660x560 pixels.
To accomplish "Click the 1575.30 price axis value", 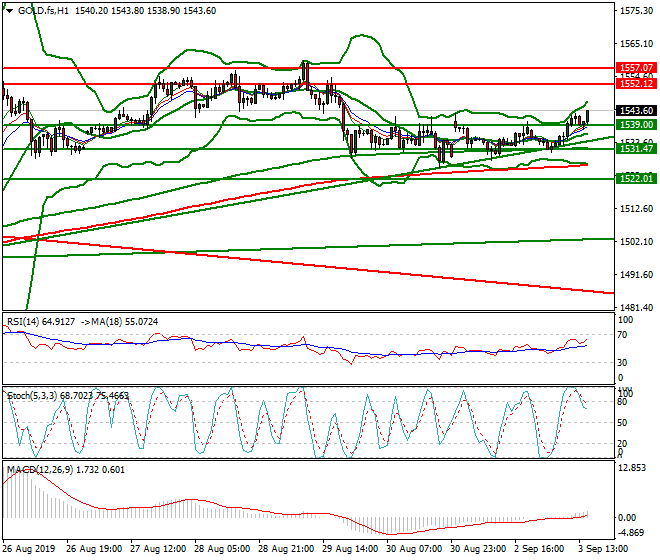I will pyautogui.click(x=636, y=11).
